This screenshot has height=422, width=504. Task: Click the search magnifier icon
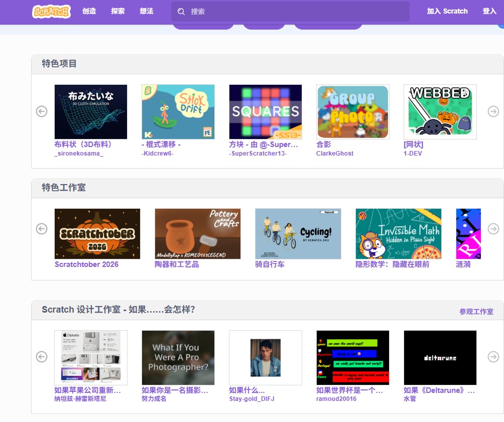pos(181,12)
